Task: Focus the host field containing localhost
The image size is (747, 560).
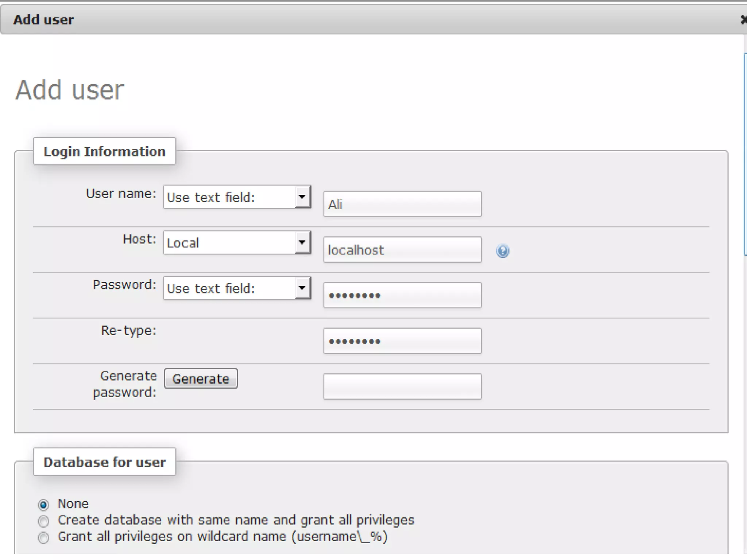Action: pos(402,250)
